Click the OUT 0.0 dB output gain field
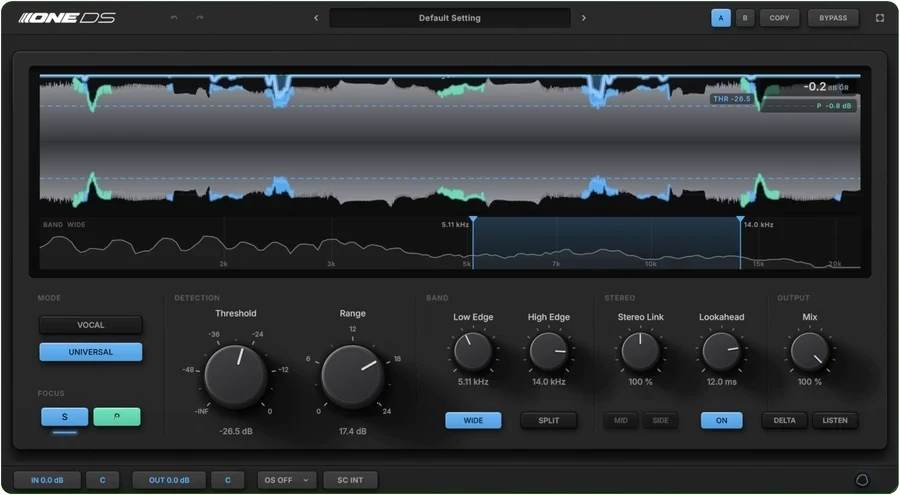Screen dimensions: 900x495 169,480
